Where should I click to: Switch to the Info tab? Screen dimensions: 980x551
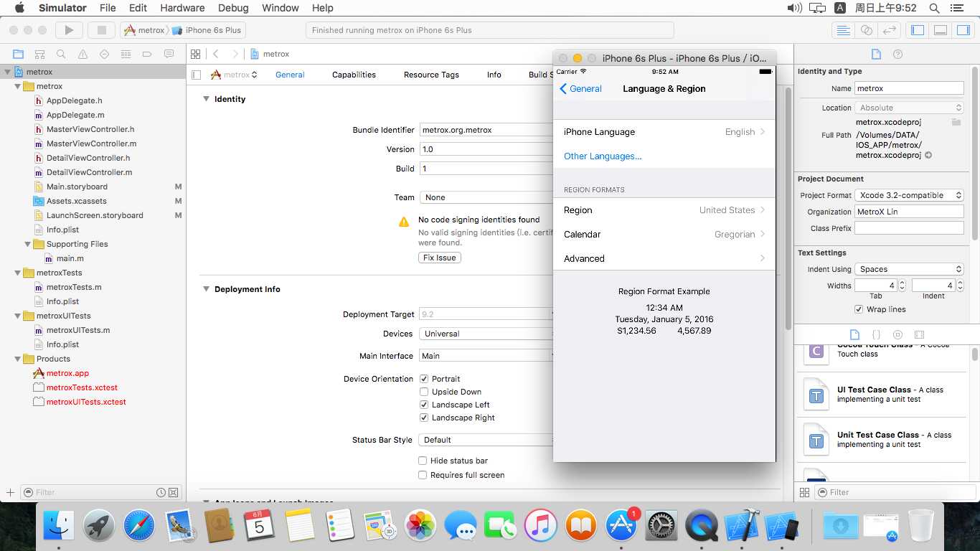(x=494, y=75)
